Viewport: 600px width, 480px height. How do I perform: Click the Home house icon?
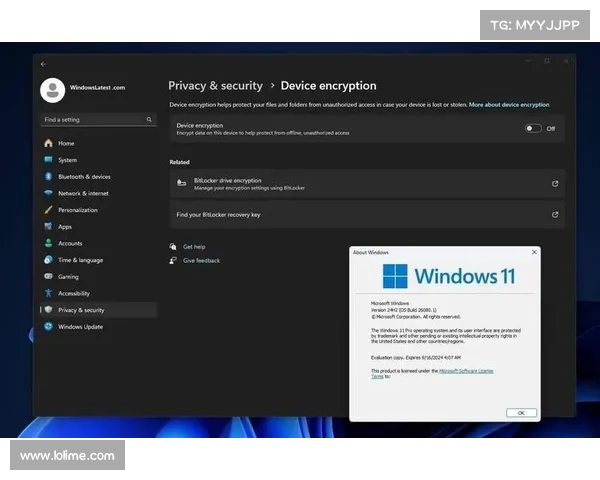click(48, 143)
